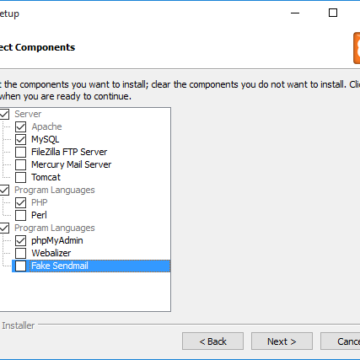This screenshot has width=360, height=360.
Task: Click the Cancel button
Action: [x=340, y=341]
